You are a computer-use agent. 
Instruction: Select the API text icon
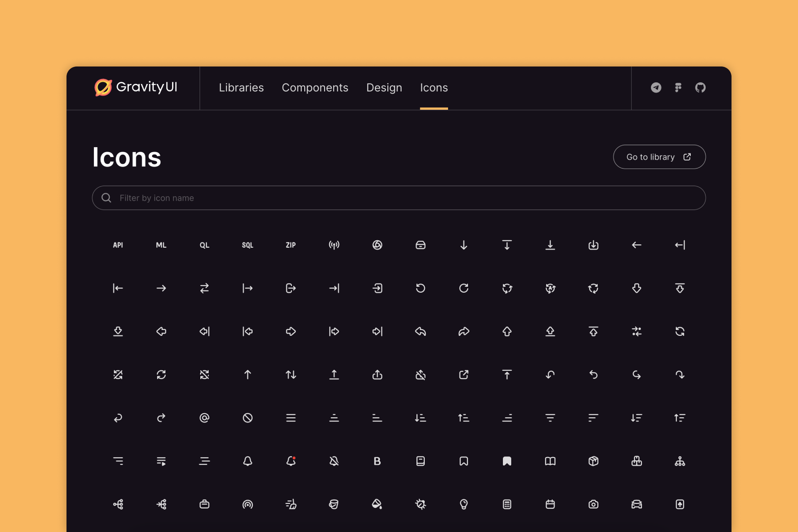[118, 245]
